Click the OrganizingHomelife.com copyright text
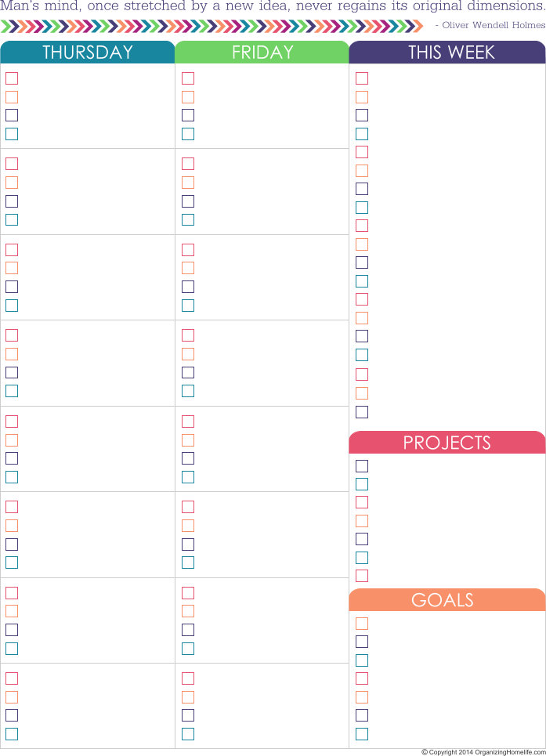 pyautogui.click(x=483, y=752)
